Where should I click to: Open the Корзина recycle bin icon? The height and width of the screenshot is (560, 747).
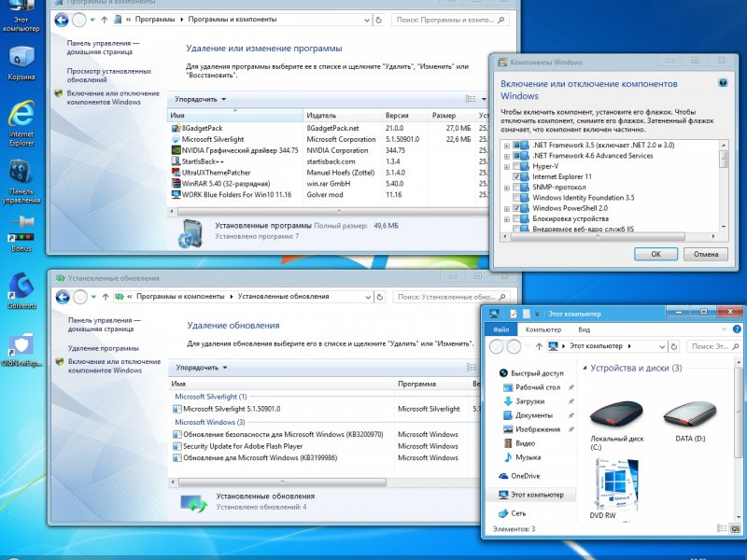pos(21,63)
